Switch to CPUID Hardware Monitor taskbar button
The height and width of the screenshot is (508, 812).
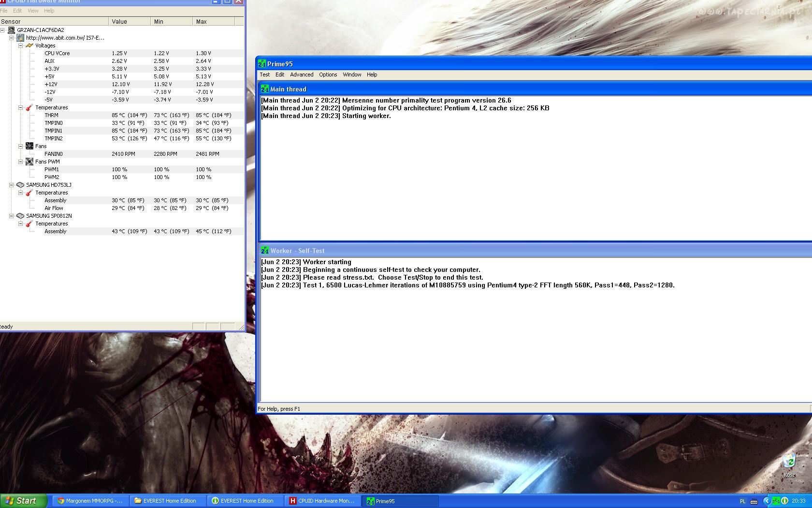322,501
